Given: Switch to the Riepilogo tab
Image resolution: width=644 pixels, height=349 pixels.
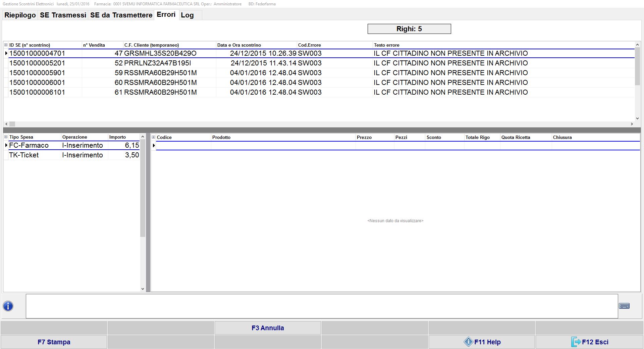Looking at the screenshot, I should [x=20, y=15].
